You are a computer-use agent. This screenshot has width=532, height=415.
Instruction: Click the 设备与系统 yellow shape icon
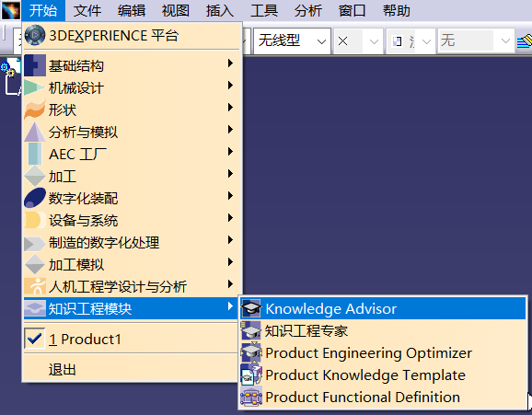tap(35, 220)
